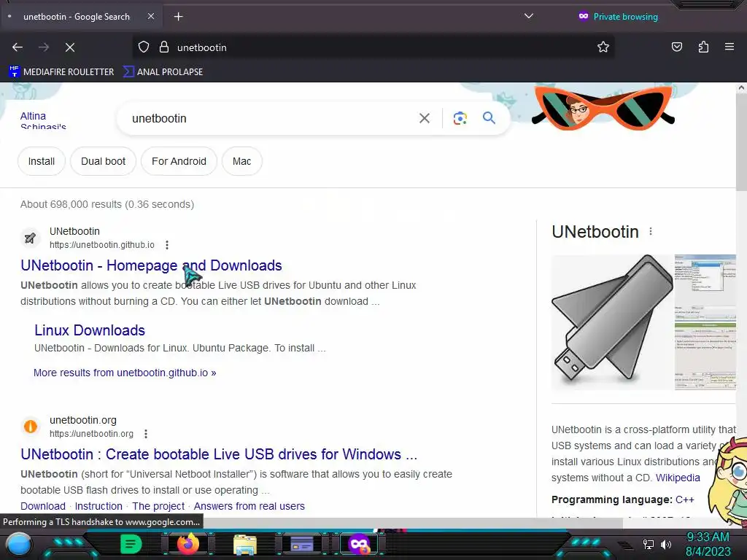Viewport: 747px width, 560px height.
Task: Open the Save to Pocket icon
Action: click(x=676, y=47)
